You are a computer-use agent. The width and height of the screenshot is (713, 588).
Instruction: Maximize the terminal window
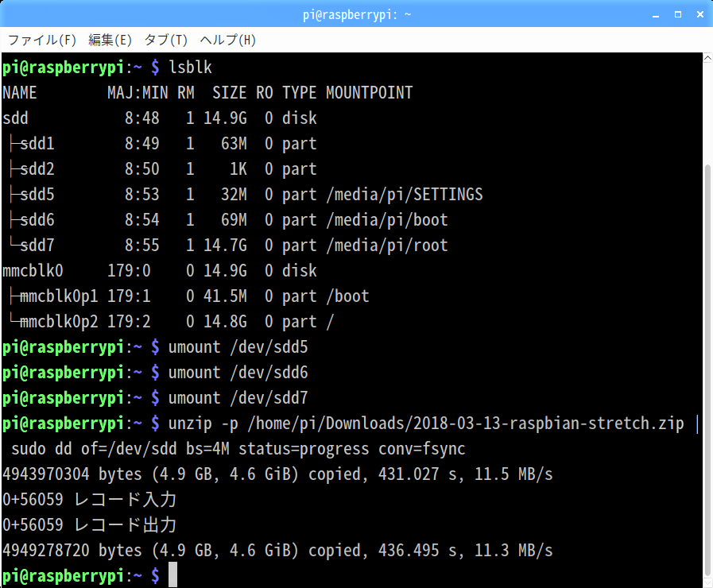(678, 14)
